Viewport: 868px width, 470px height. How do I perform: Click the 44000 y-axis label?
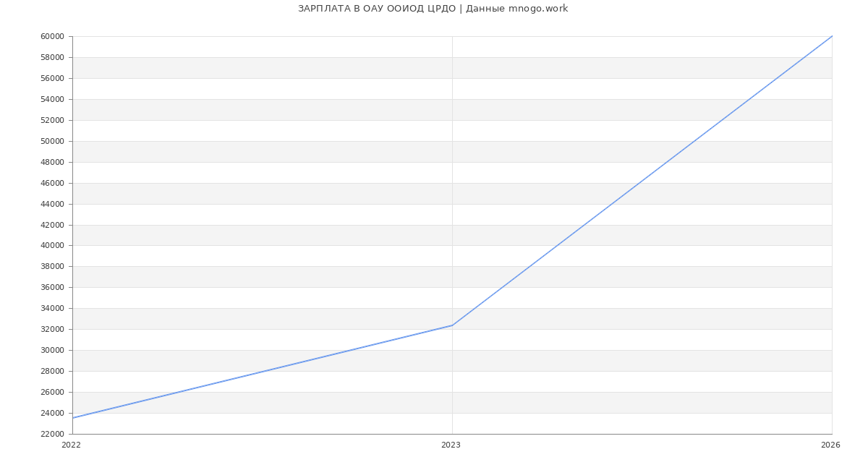(x=53, y=204)
